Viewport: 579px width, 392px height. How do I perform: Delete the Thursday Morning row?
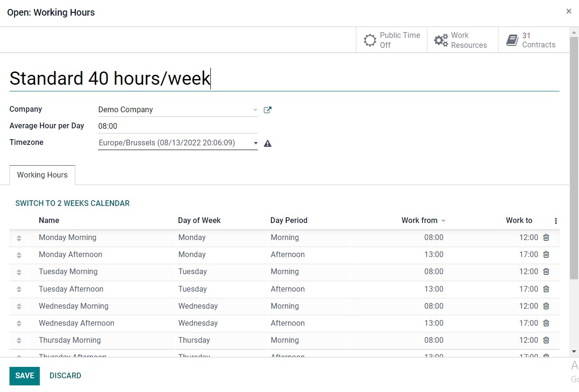pyautogui.click(x=546, y=340)
